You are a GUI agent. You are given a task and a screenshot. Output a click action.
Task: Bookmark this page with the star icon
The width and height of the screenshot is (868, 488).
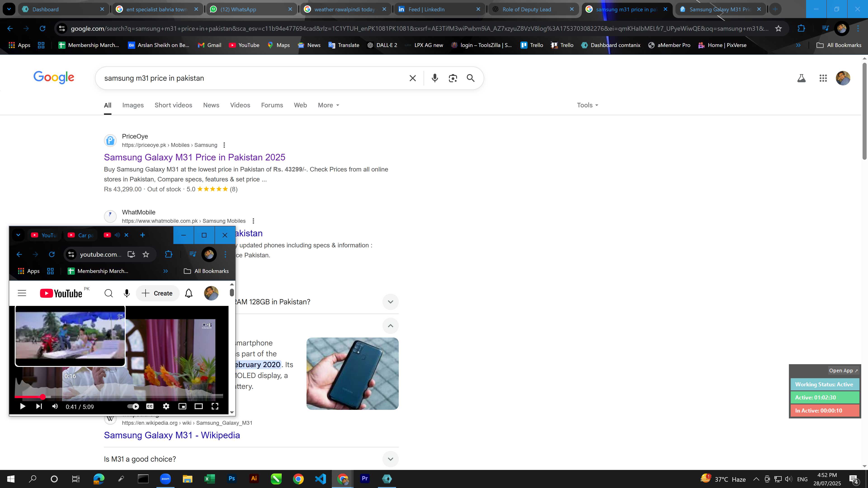[x=778, y=29]
